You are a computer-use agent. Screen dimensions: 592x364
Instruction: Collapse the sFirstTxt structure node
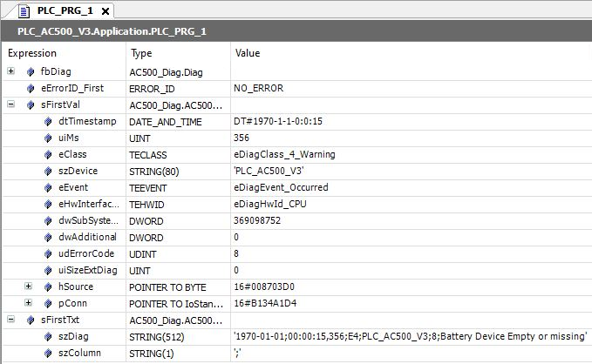[x=10, y=320]
